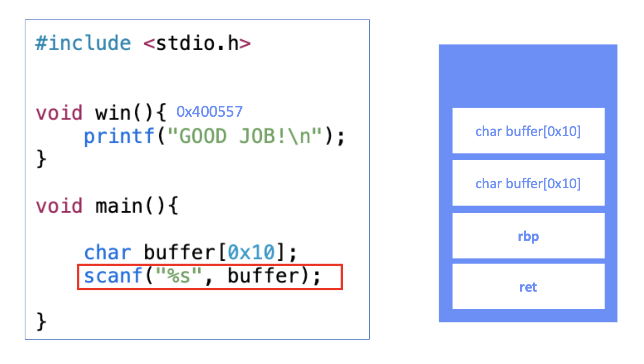Select the 'ret' stack cell
The image size is (644, 364).
528,287
